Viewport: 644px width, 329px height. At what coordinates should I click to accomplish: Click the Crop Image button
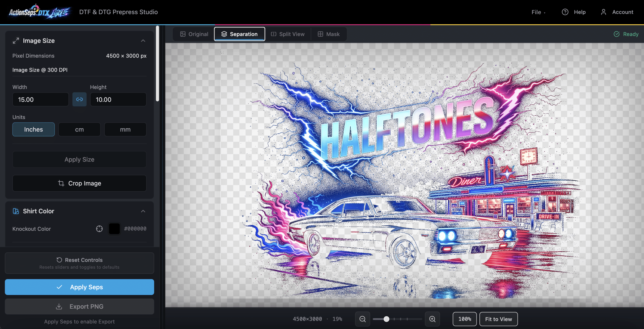(x=79, y=183)
